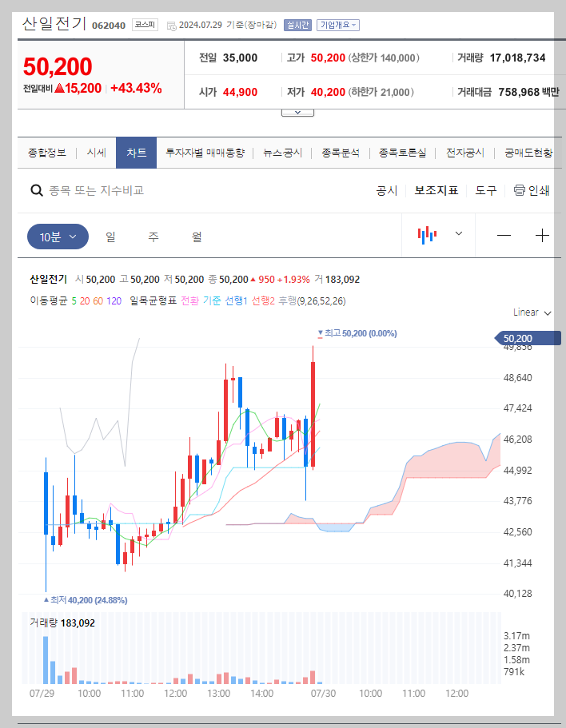Viewport: 566px width, 728px height.
Task: Open the chart type dropdown chevron
Action: pos(458,235)
